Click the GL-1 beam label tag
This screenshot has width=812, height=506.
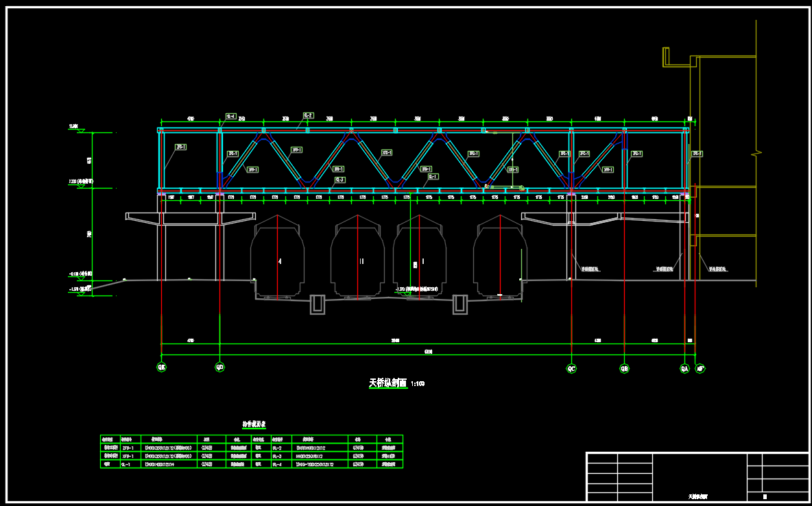(x=433, y=176)
